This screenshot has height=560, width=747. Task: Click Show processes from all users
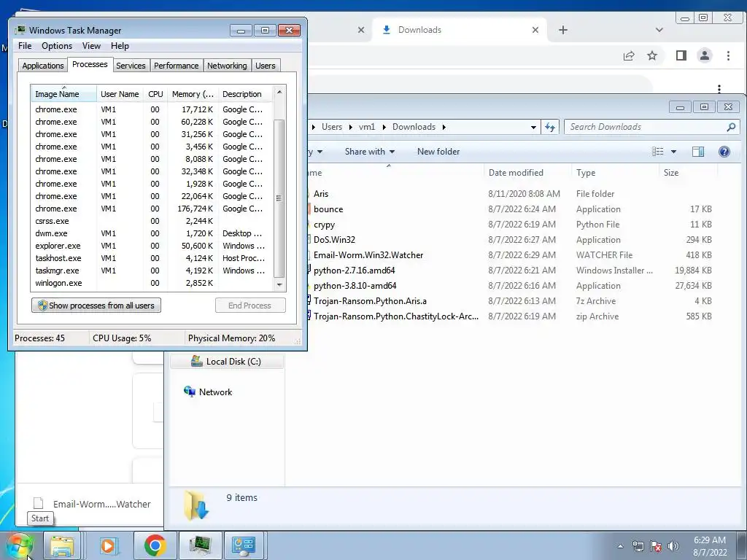pos(96,306)
